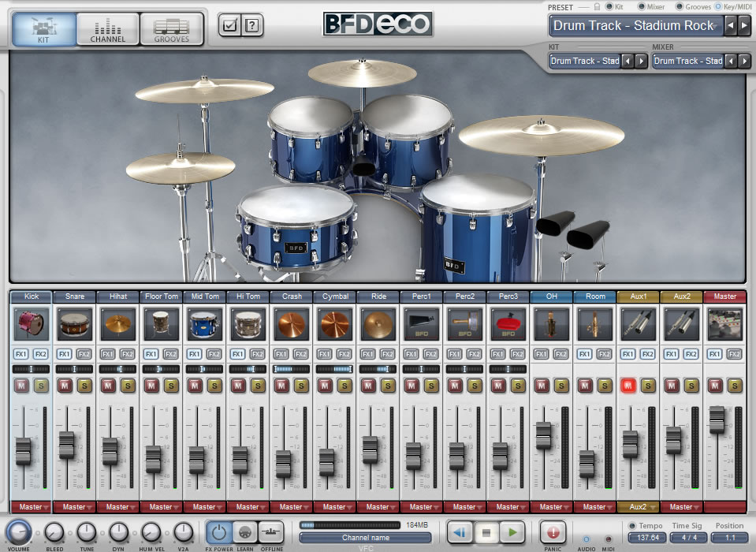Switch to the GROOVES page tab

coord(172,29)
